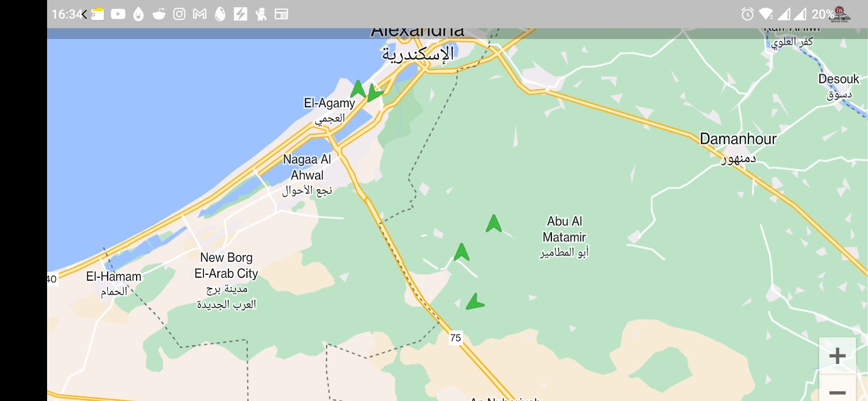Tap the route 75 road shield
This screenshot has width=868, height=401.
click(455, 338)
